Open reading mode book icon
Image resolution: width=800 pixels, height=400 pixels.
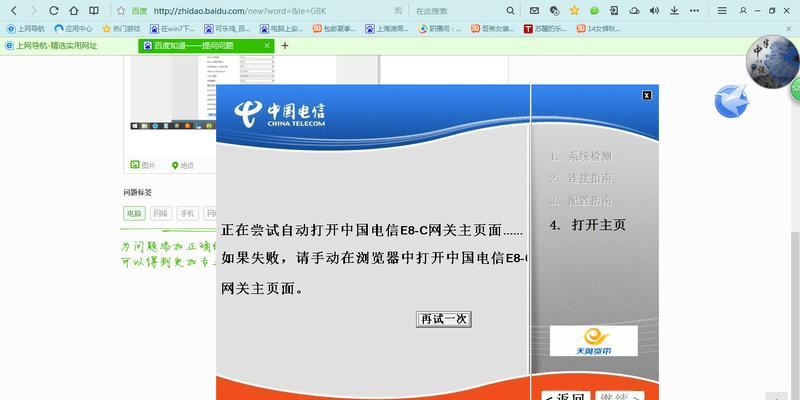click(94, 11)
